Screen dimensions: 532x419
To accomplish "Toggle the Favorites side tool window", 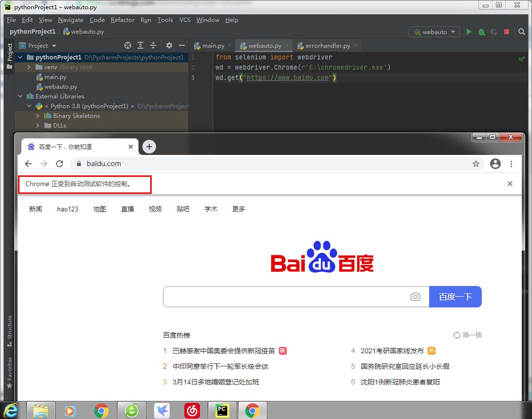I will [9, 373].
